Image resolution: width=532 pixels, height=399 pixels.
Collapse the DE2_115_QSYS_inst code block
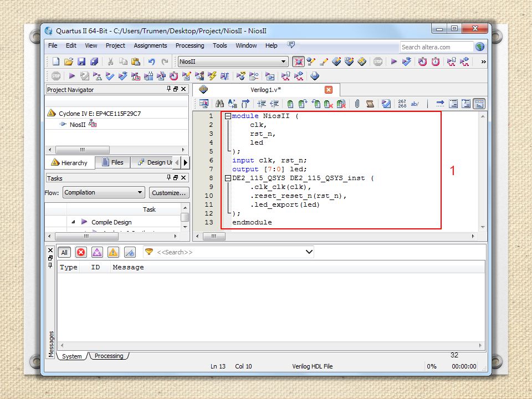tap(228, 178)
